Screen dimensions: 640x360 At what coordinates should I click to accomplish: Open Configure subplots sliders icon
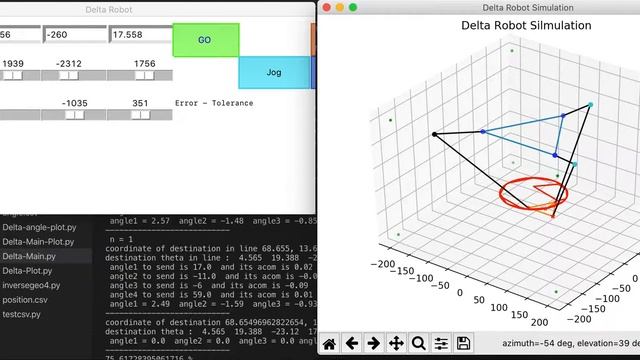click(x=441, y=344)
